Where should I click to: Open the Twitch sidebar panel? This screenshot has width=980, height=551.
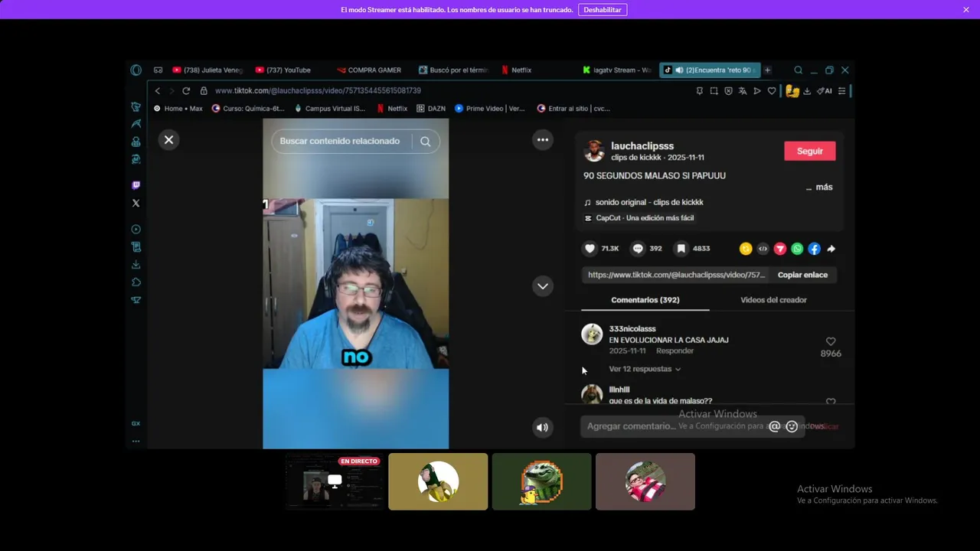click(136, 185)
